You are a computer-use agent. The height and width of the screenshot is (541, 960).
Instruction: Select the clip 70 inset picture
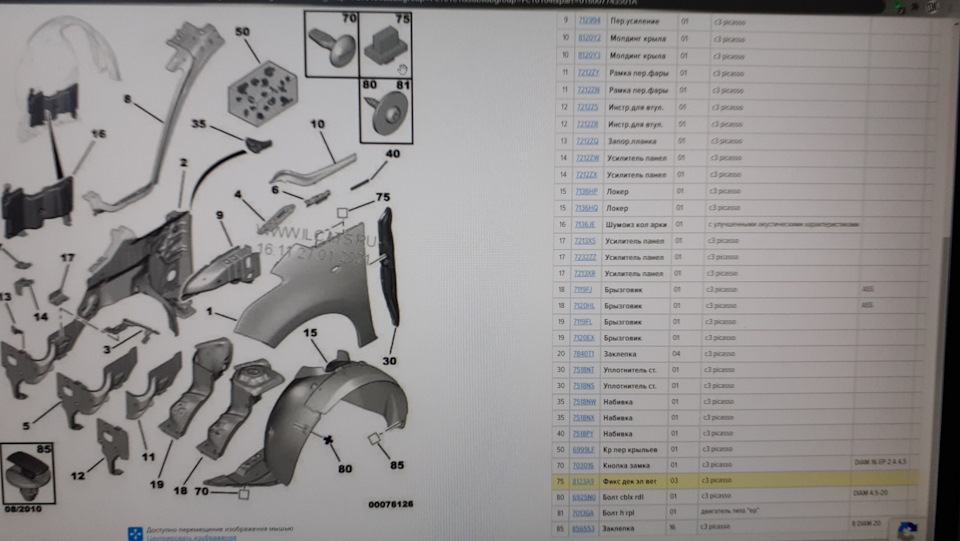pyautogui.click(x=331, y=45)
